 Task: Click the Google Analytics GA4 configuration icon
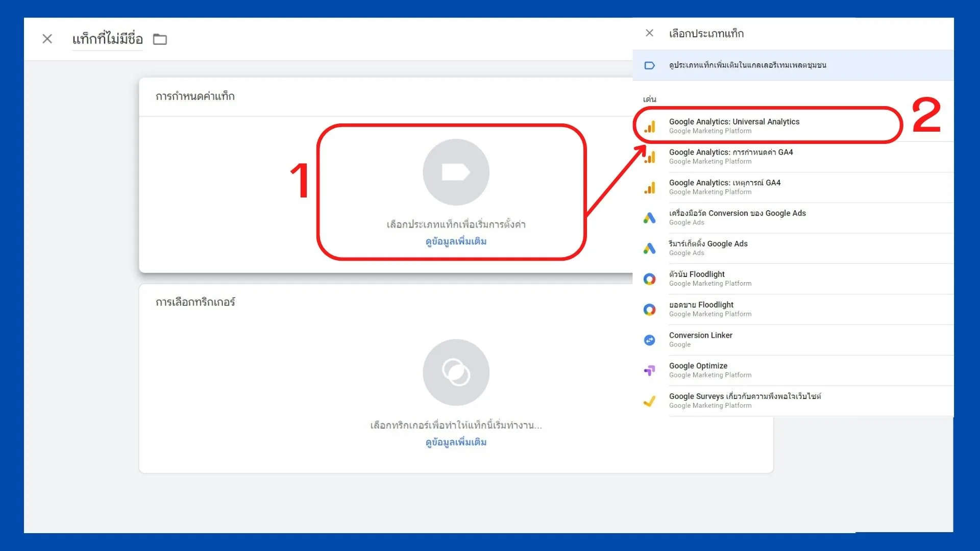[x=650, y=157]
